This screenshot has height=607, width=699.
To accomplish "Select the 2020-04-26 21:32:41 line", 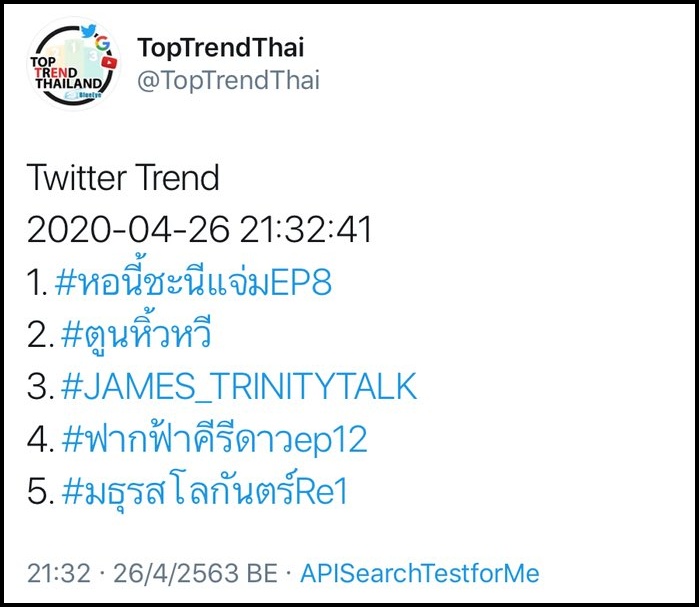I will [x=199, y=230].
